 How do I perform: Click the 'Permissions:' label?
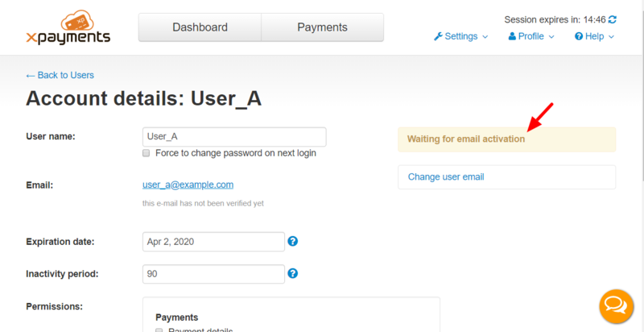pyautogui.click(x=54, y=306)
